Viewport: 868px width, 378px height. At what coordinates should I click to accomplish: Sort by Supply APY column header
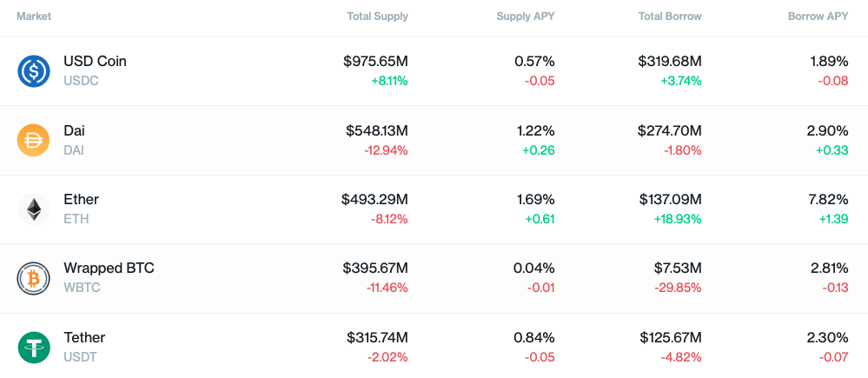pos(526,16)
